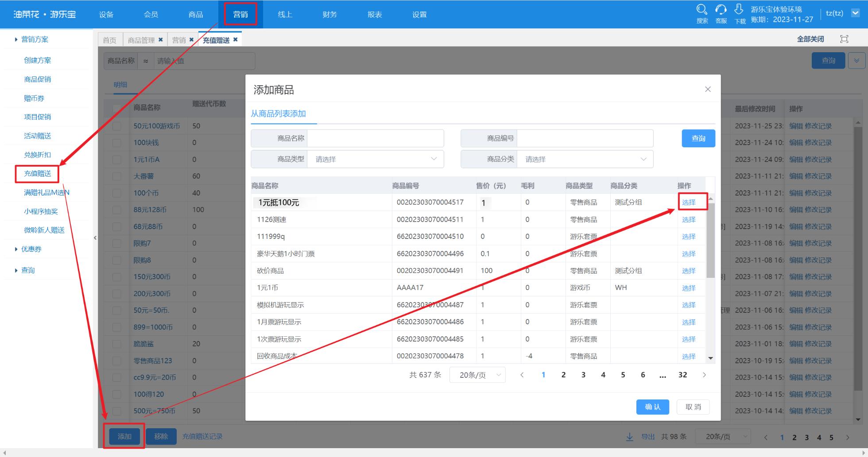Tick checkbox for 100个币 row
Screen dimensions: 868x457
[x=117, y=193]
